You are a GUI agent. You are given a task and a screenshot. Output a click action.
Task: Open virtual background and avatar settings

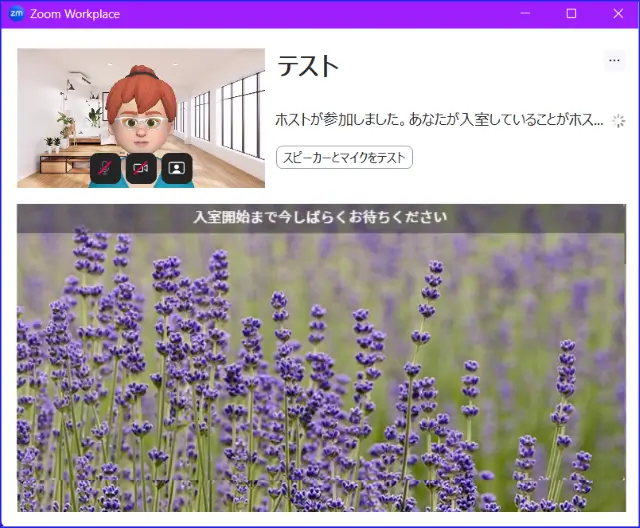(177, 168)
